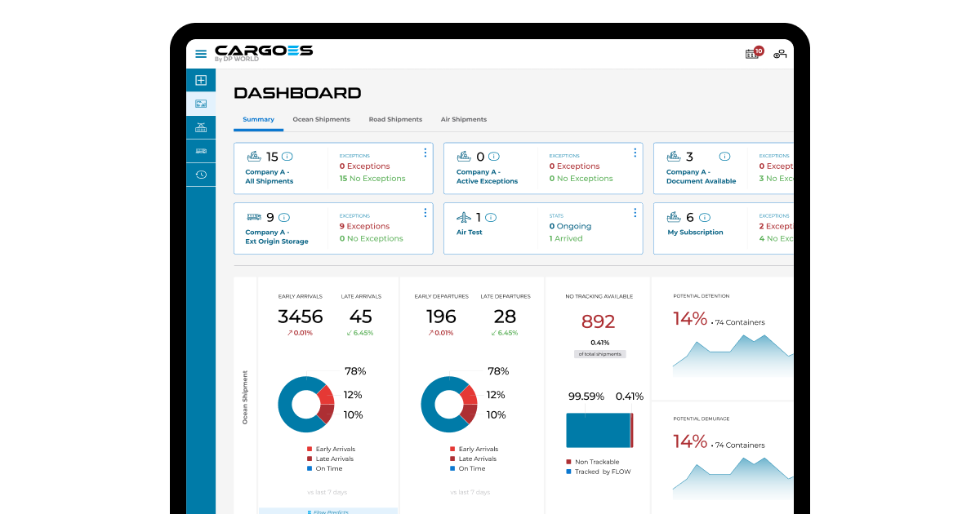Open the Air Test link

(x=470, y=233)
